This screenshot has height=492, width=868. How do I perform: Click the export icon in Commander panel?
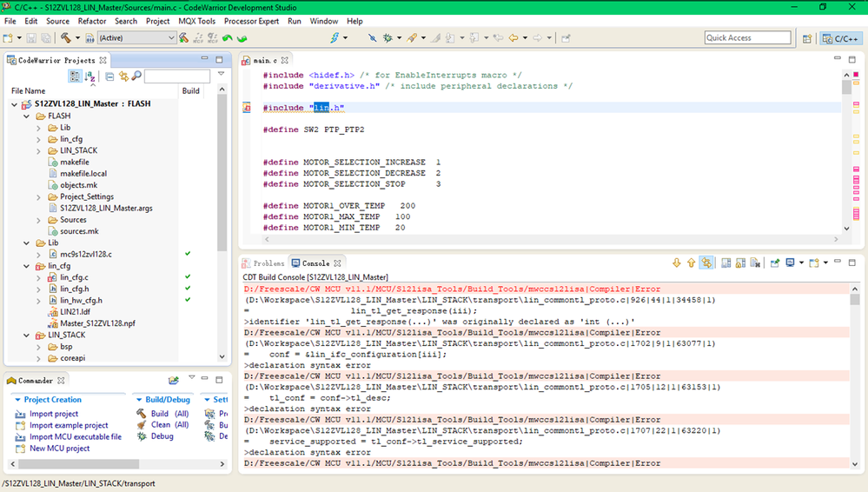[x=174, y=380]
